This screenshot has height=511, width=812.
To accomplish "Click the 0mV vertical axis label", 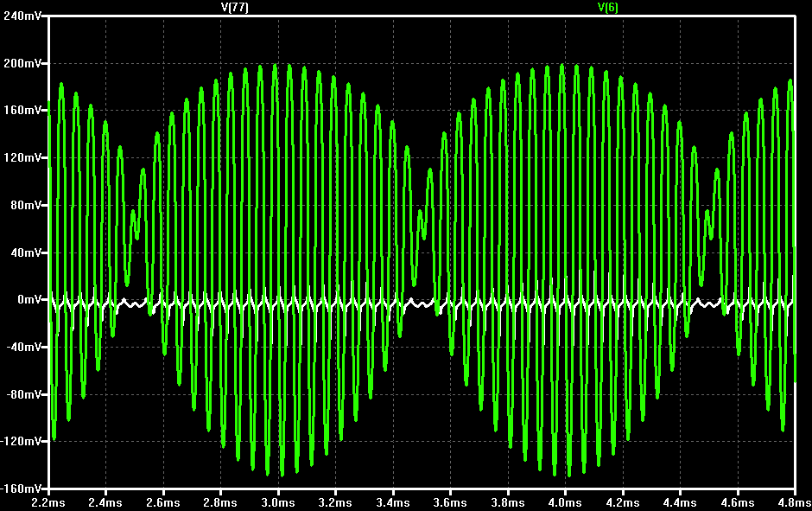I will [29, 299].
